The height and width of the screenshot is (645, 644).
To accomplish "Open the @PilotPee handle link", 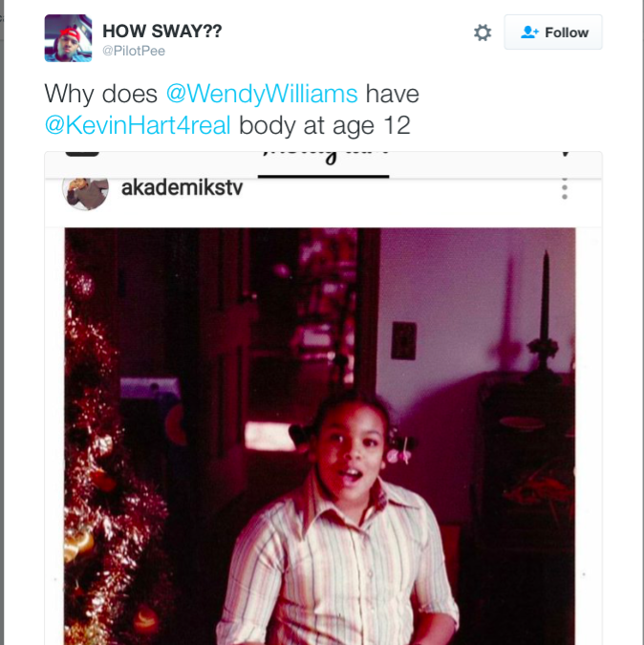I will coord(134,52).
